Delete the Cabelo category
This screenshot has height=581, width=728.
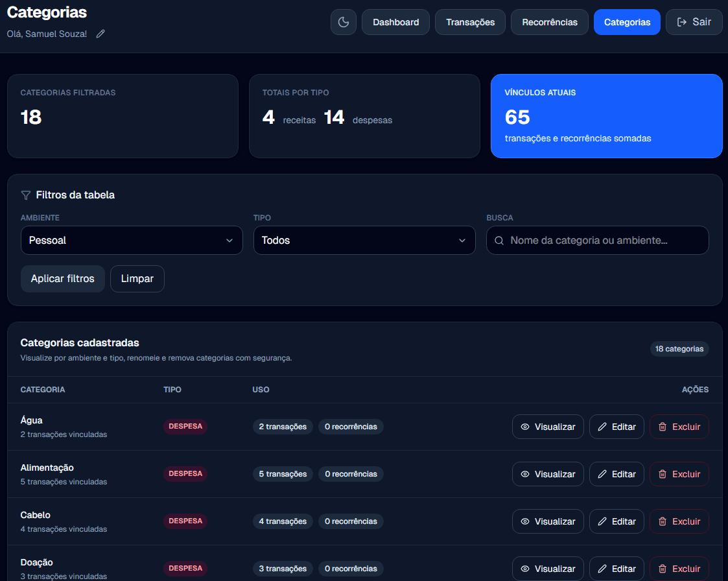679,521
